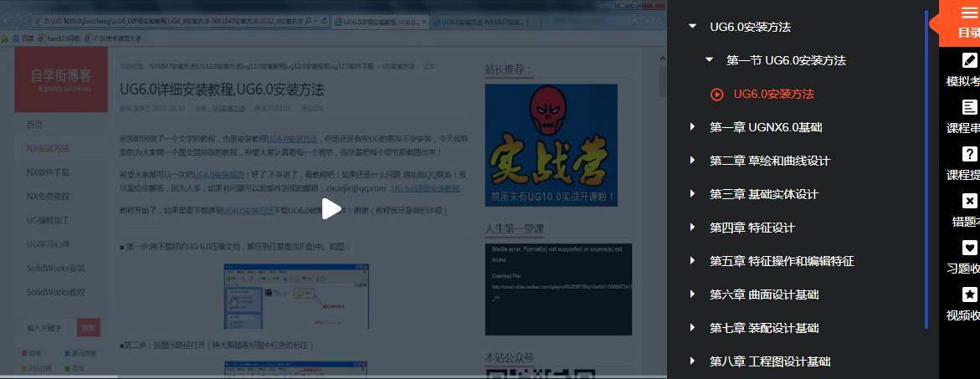Expand the 第一章 UGNX6.0基础 arrow

692,127
